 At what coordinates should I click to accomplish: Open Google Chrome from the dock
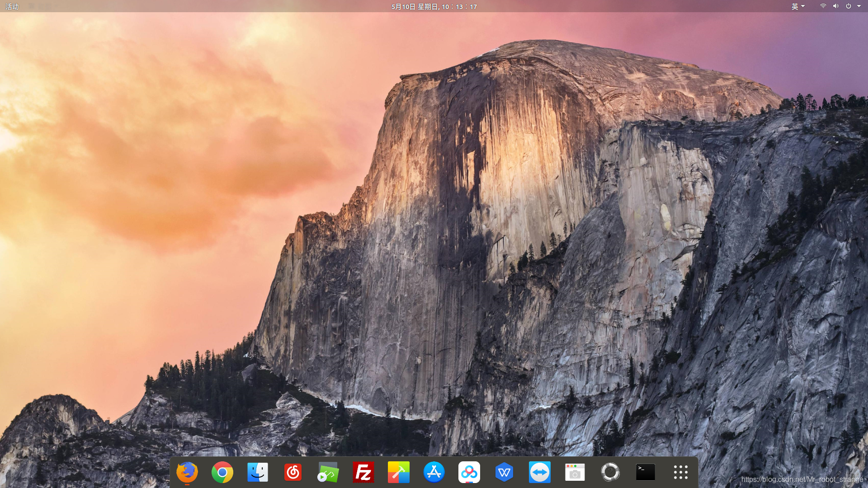[x=222, y=472]
